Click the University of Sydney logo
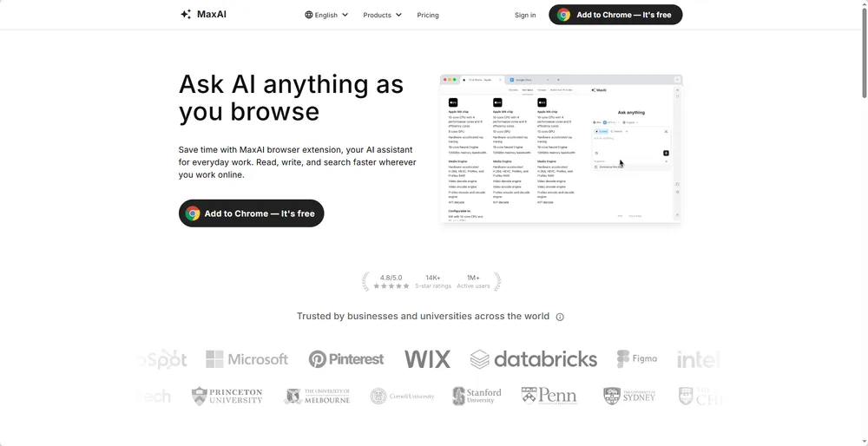 [628, 397]
